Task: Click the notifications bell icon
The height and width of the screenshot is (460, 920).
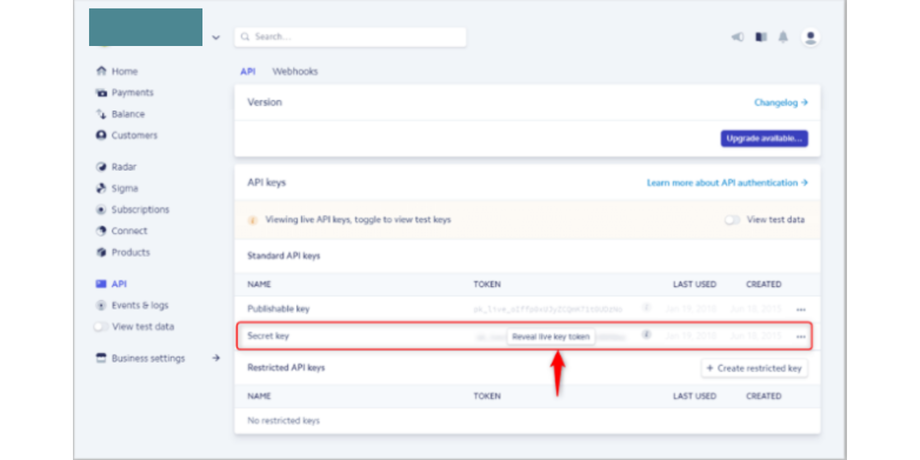Action: tap(783, 37)
